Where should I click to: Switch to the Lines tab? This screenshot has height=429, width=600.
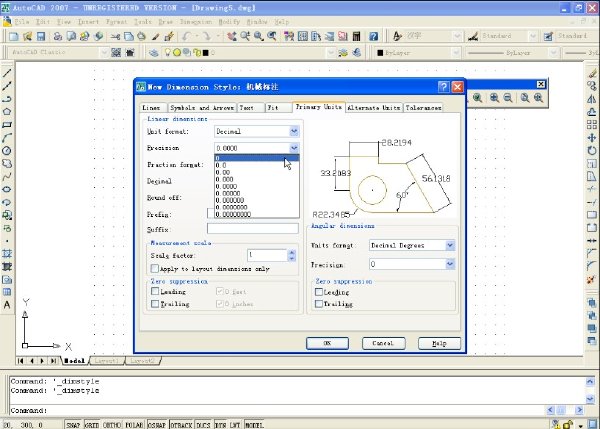(151, 108)
